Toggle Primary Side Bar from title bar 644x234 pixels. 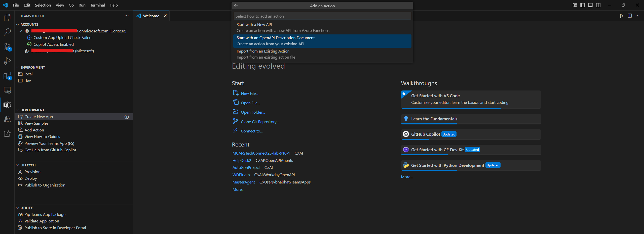point(583,5)
